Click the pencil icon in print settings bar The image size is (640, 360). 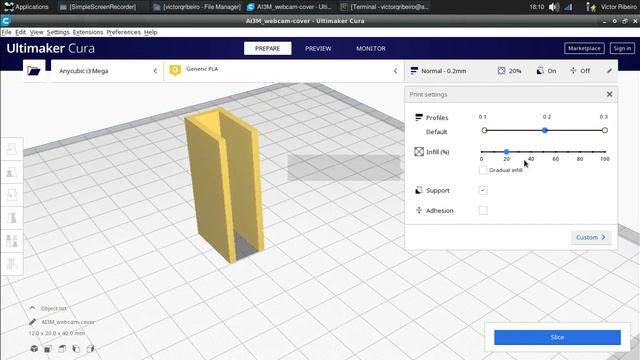(x=609, y=71)
